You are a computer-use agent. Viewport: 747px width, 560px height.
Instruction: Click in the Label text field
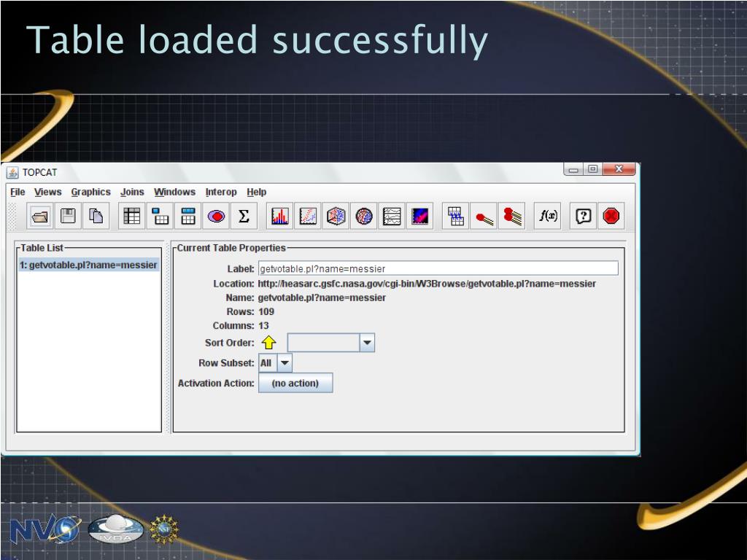(438, 268)
